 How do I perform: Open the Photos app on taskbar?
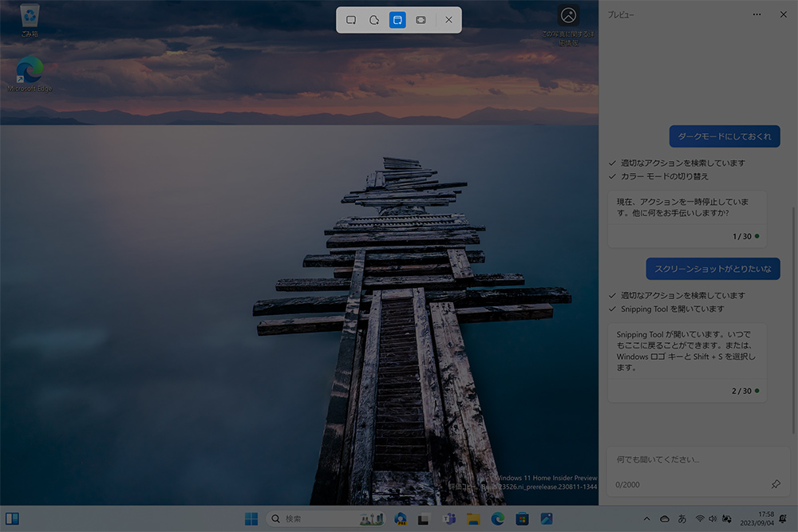(547, 518)
